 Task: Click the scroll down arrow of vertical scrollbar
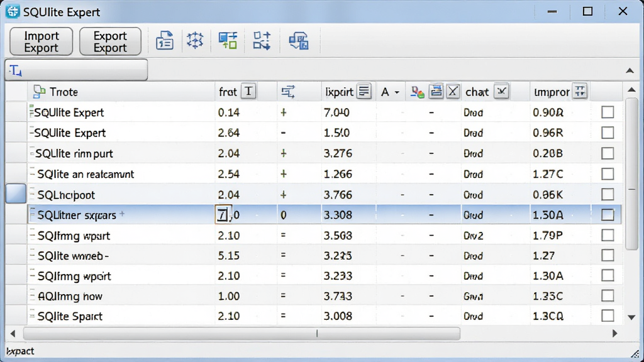631,317
